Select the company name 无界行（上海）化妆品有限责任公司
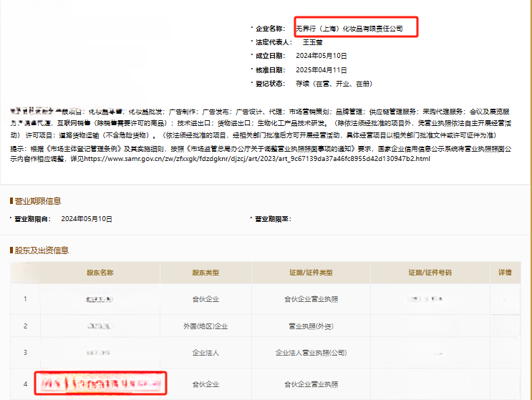The image size is (532, 400). point(349,29)
